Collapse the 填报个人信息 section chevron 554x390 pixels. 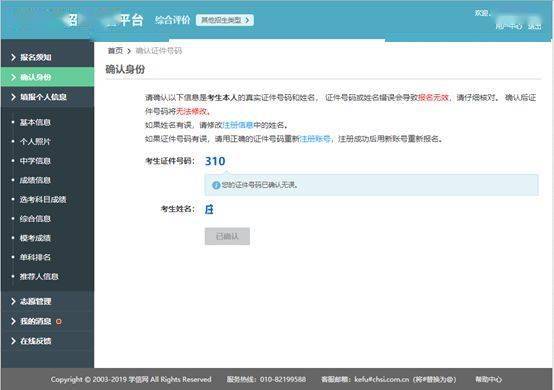13,97
